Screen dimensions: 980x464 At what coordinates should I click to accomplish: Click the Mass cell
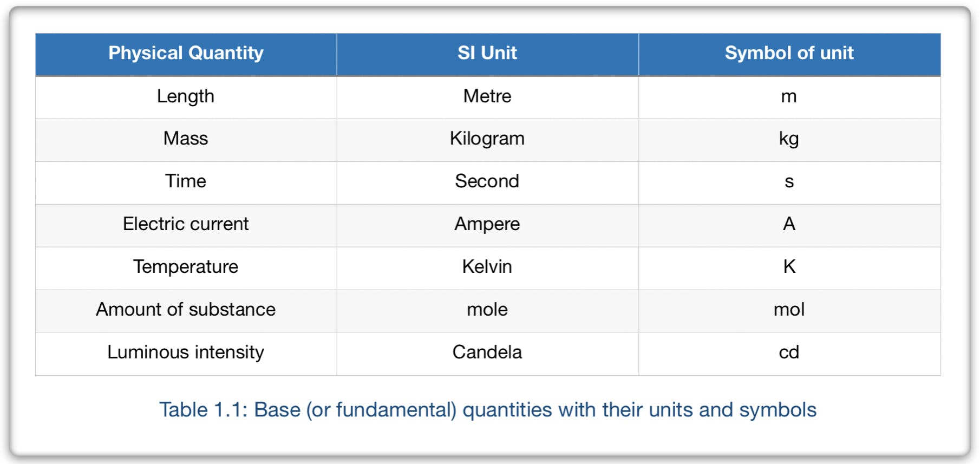(186, 139)
